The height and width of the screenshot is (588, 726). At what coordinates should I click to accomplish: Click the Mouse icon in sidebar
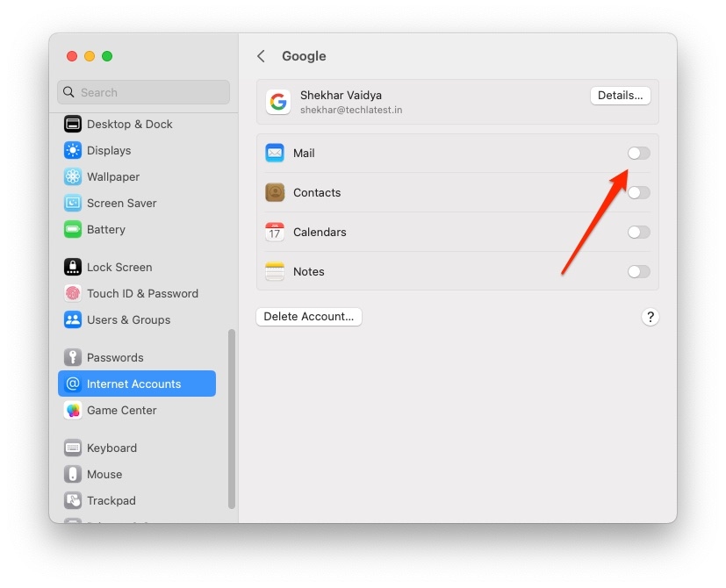(73, 474)
